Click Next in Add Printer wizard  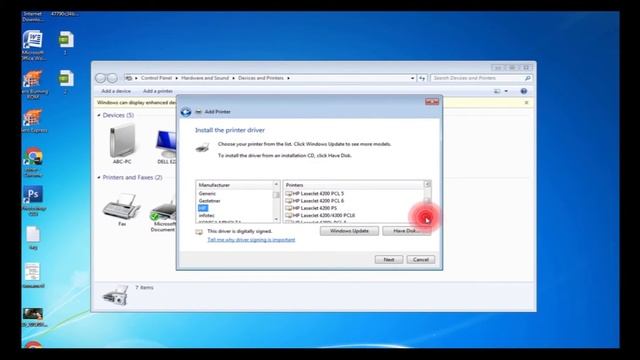coord(389,260)
